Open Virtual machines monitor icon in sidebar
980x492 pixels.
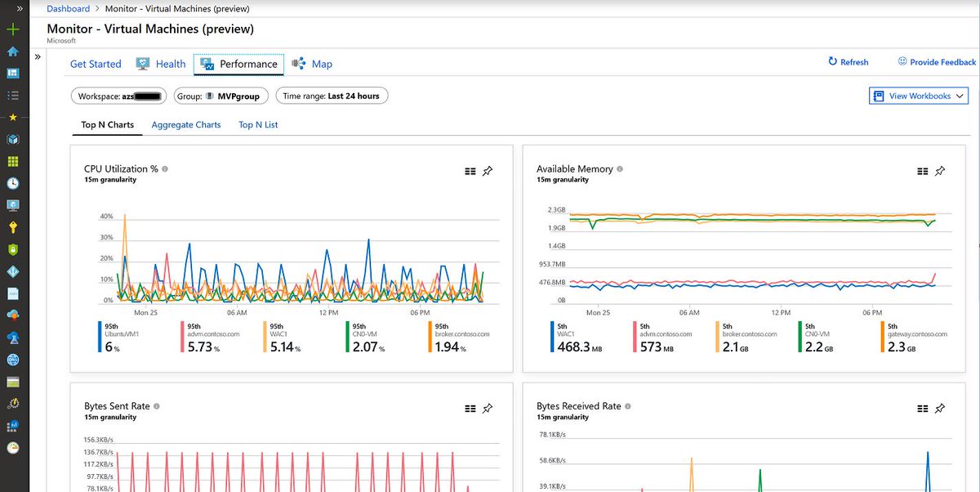[13, 205]
